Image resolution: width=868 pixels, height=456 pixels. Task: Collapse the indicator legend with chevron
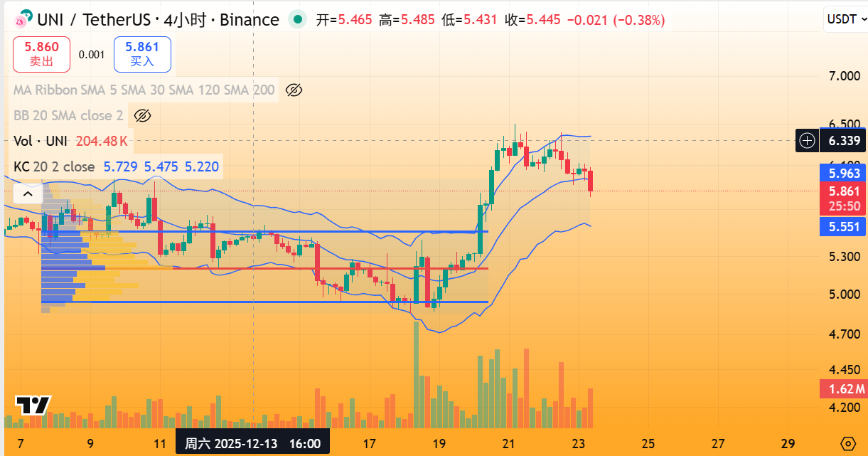28,193
